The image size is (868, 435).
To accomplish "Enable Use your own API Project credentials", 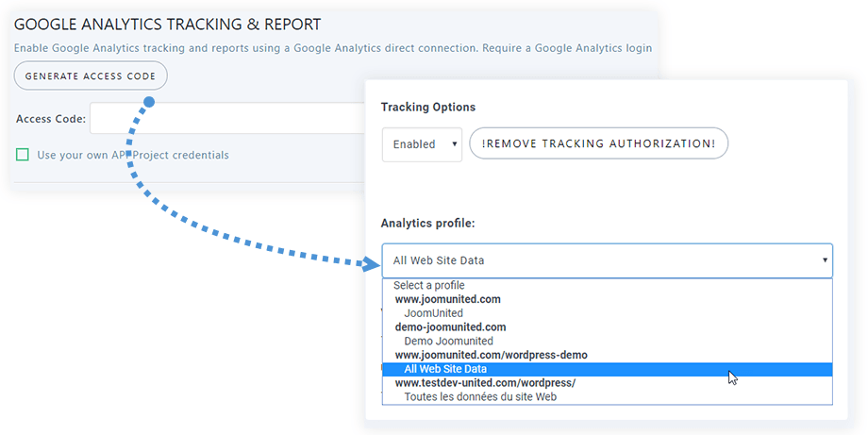I will pyautogui.click(x=22, y=155).
